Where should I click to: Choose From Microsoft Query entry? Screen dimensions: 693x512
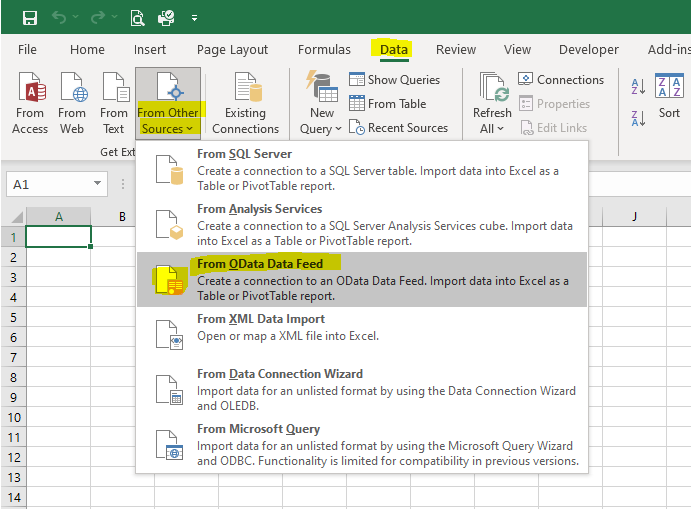coord(362,445)
